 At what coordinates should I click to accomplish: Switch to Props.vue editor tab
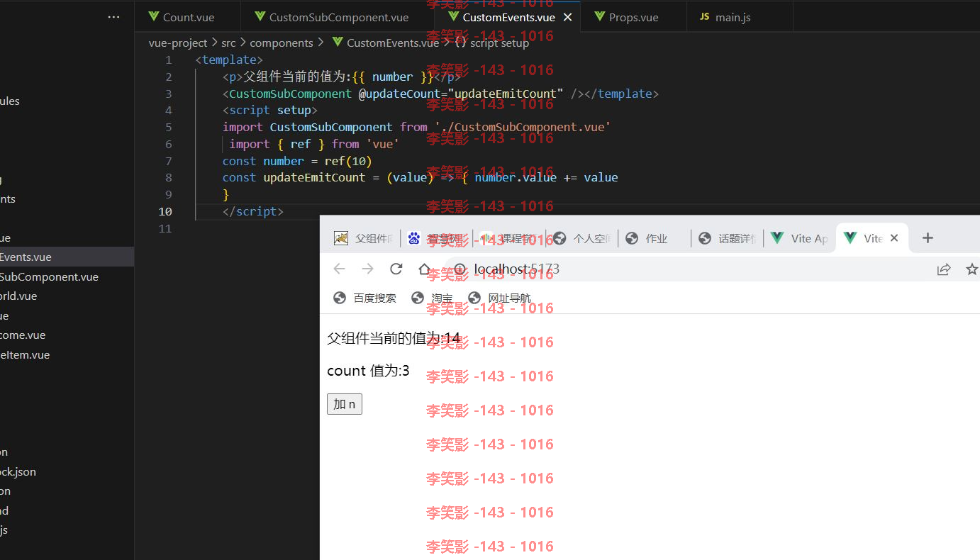coord(633,17)
